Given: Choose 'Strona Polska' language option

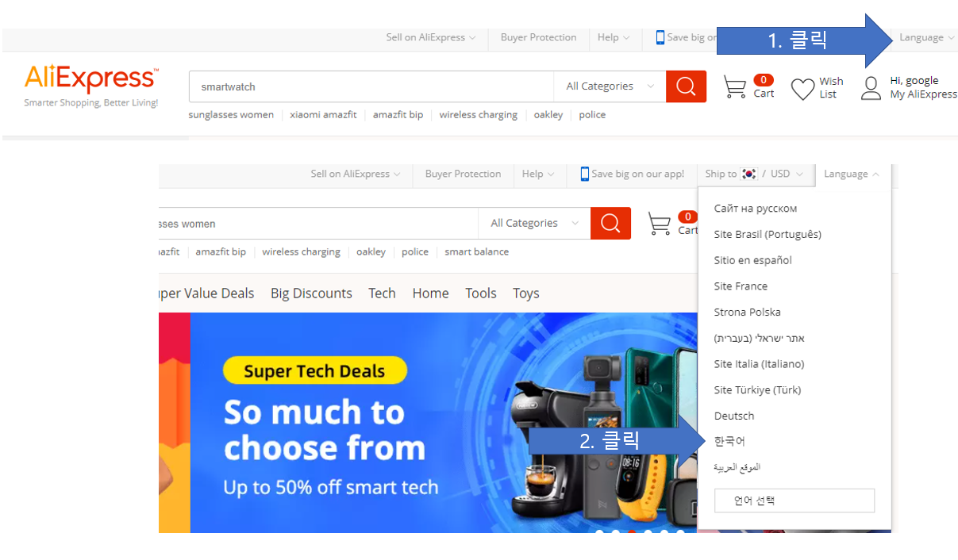Looking at the screenshot, I should pyautogui.click(x=747, y=312).
